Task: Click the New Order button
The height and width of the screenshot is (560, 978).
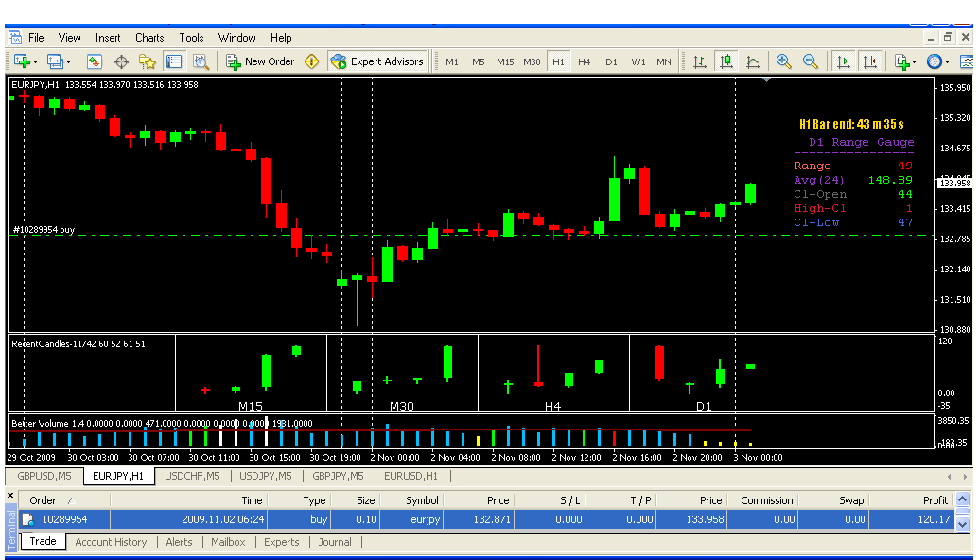Action: point(260,61)
